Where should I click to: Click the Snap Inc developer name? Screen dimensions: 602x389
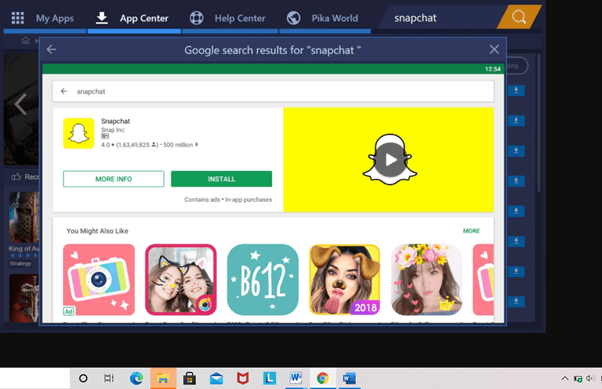(x=112, y=130)
